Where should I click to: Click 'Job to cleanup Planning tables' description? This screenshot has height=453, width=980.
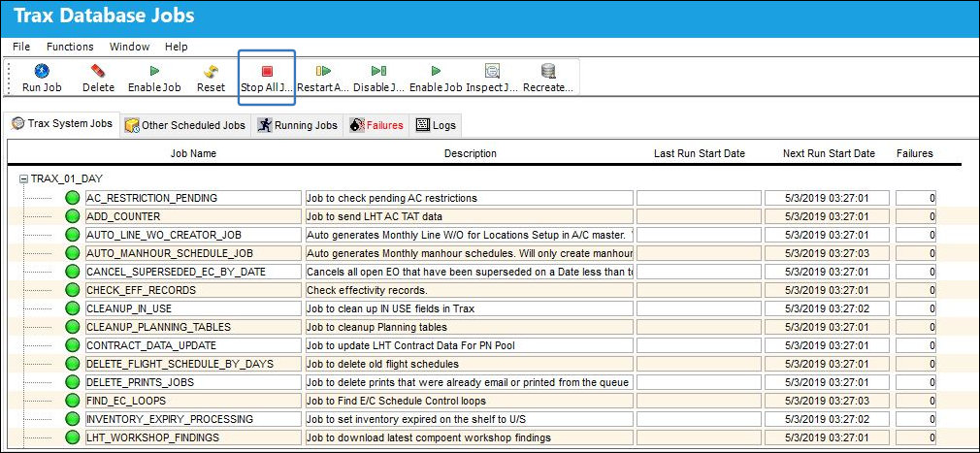469,328
